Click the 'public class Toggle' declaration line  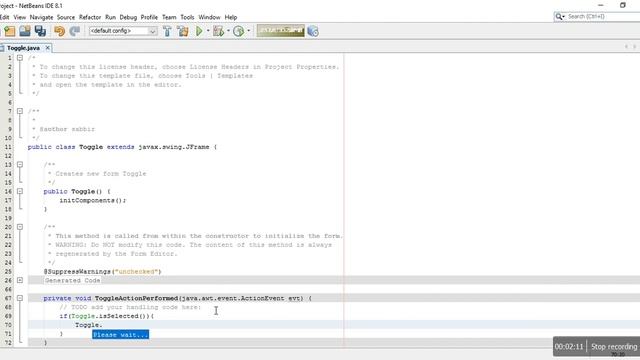click(x=122, y=147)
